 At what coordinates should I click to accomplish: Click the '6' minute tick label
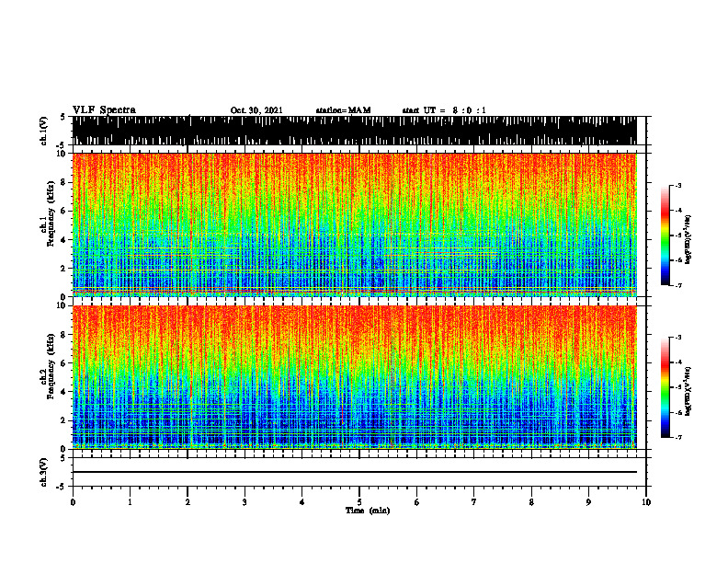(x=417, y=502)
